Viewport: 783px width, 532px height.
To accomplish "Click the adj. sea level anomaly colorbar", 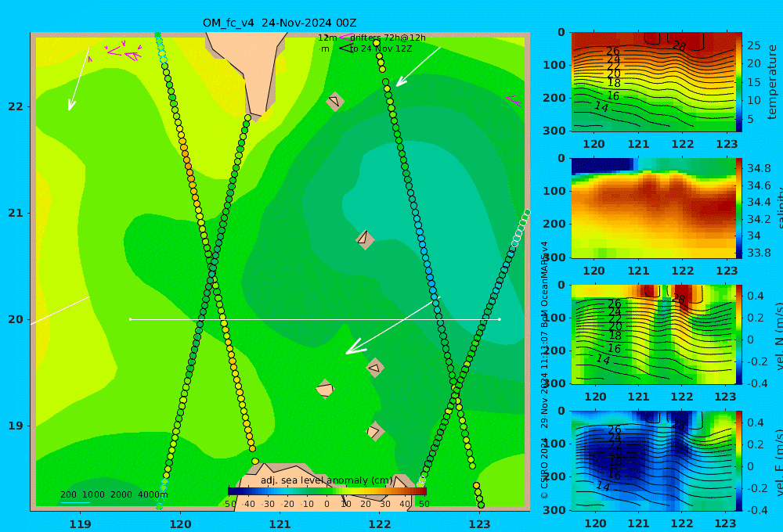I will pyautogui.click(x=327, y=491).
